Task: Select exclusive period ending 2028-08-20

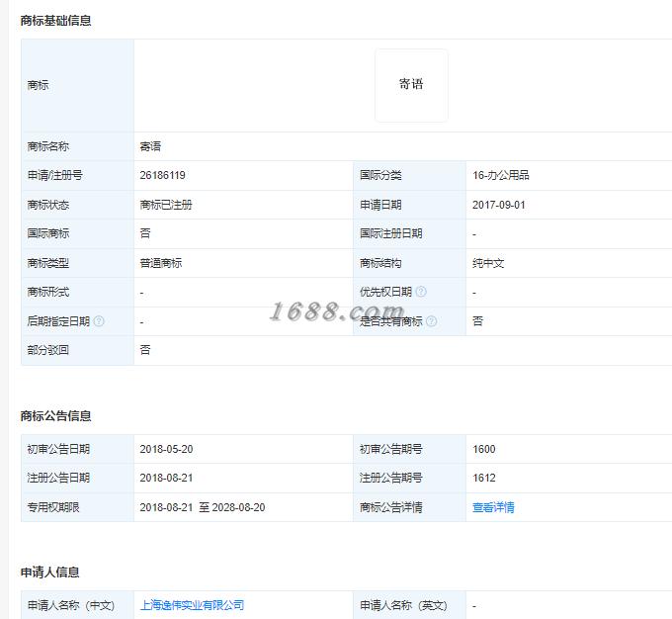Action: pos(238,507)
